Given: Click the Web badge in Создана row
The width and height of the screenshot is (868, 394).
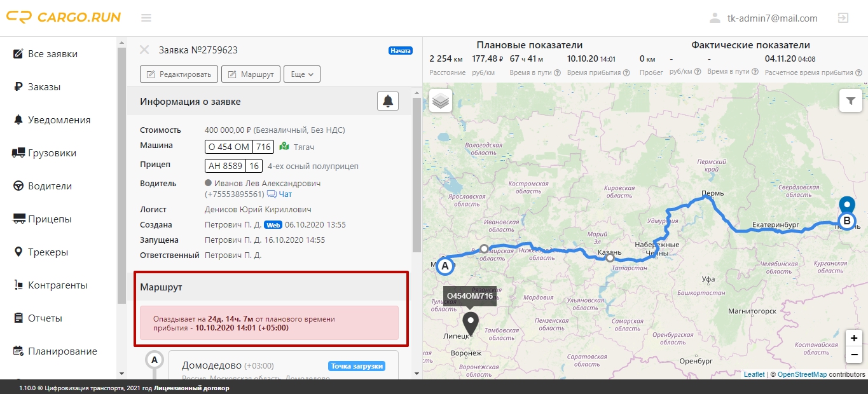Looking at the screenshot, I should (x=273, y=225).
